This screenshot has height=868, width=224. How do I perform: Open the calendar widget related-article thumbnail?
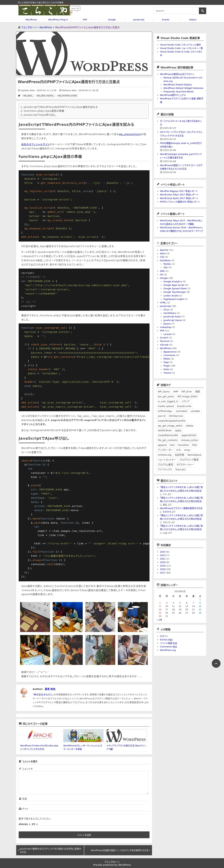pyautogui.click(x=83, y=735)
